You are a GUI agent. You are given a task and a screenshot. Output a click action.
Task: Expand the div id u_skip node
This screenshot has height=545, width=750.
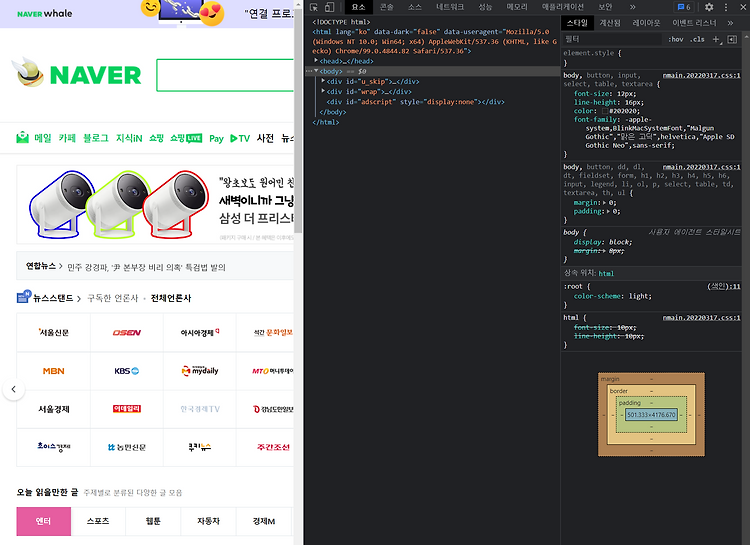pos(323,81)
